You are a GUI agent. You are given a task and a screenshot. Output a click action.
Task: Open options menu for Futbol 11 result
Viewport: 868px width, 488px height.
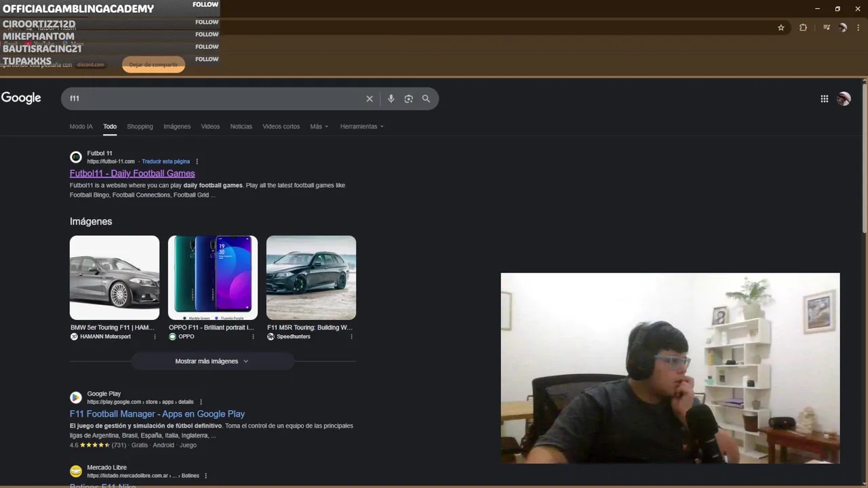[197, 162]
